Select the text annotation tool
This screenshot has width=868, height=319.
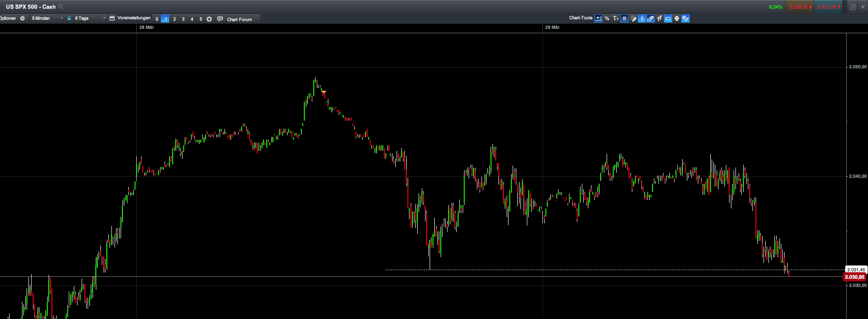[615, 18]
